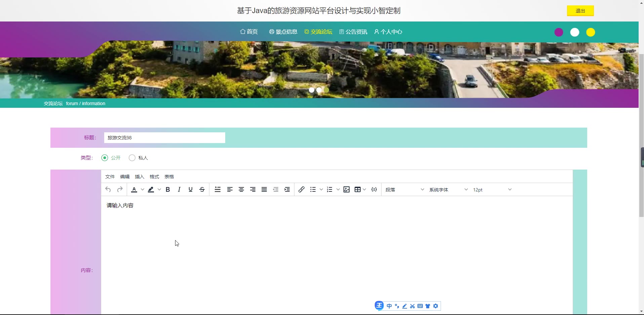Open the 编辑 editor menu
This screenshot has height=315, width=644.
pos(125,177)
